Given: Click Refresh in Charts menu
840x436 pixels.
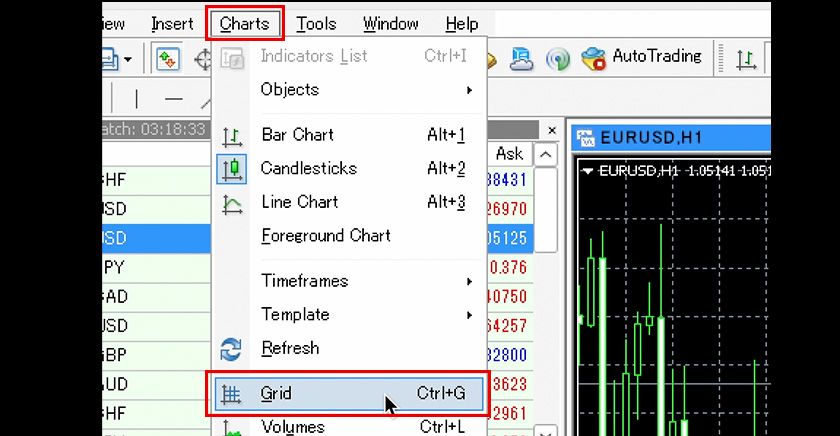Looking at the screenshot, I should 349,348.
